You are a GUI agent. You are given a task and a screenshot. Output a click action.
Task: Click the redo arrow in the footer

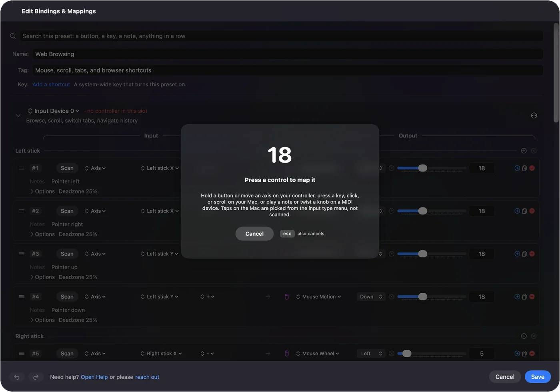(36, 377)
